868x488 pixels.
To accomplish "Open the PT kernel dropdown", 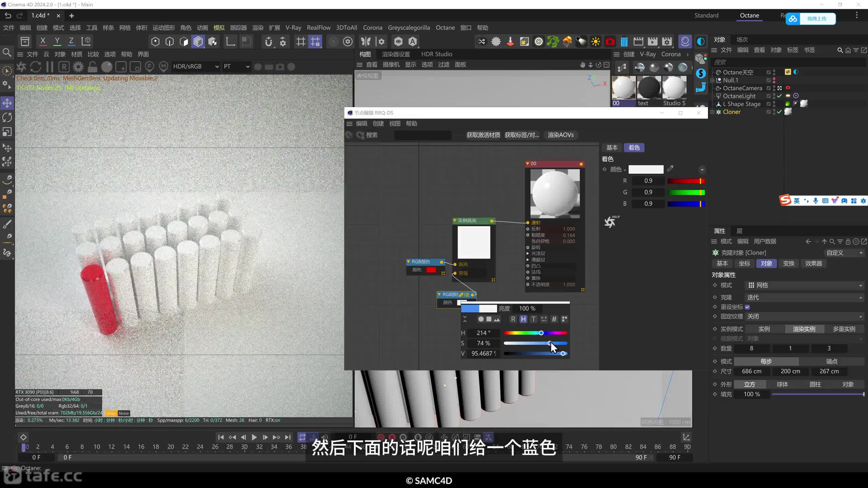I will tap(236, 67).
